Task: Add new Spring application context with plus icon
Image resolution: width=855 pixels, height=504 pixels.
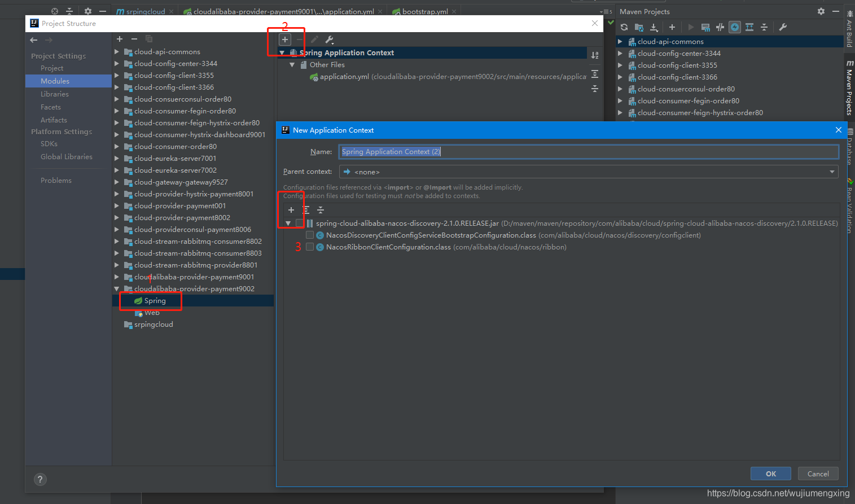Action: 284,39
